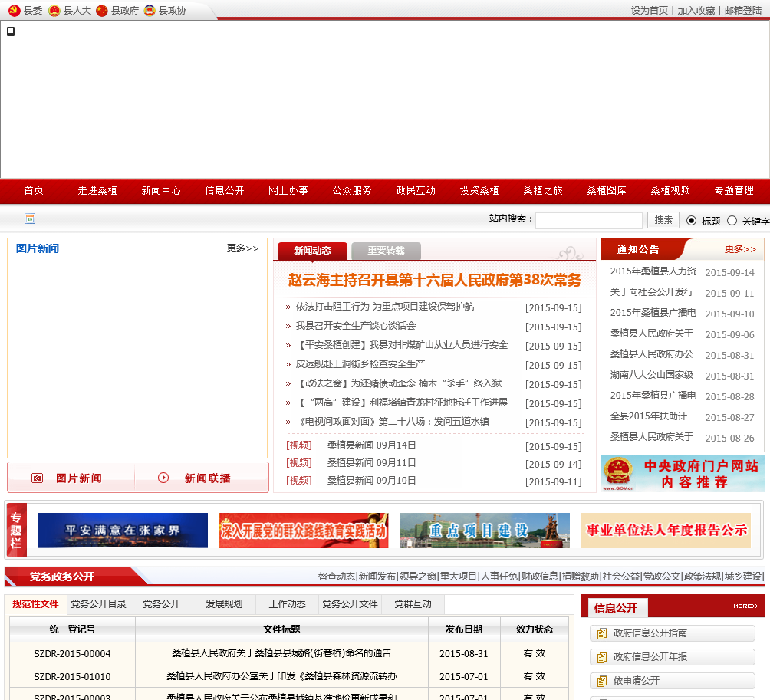Open 政府信息公开指南 button
The image size is (770, 700).
point(673,633)
